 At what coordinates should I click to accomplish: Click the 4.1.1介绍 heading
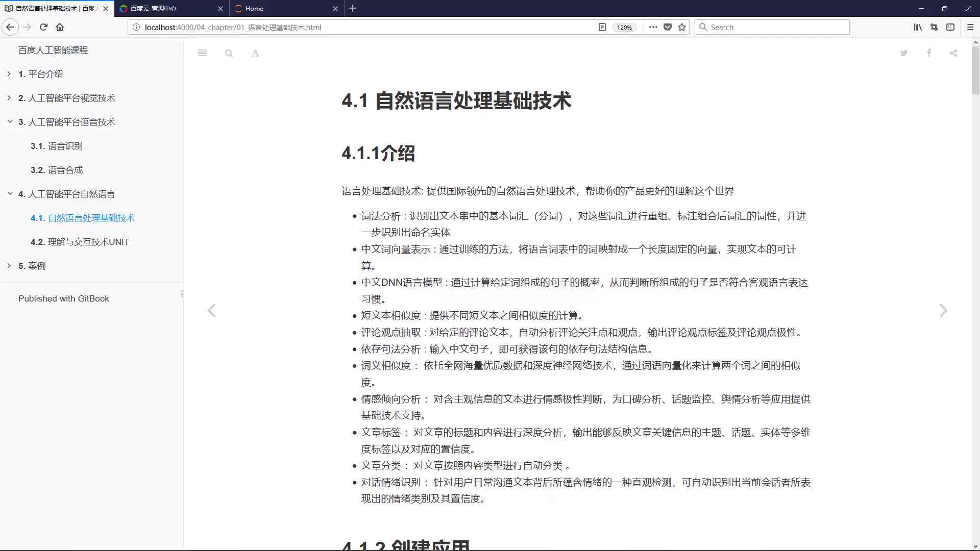pyautogui.click(x=378, y=153)
